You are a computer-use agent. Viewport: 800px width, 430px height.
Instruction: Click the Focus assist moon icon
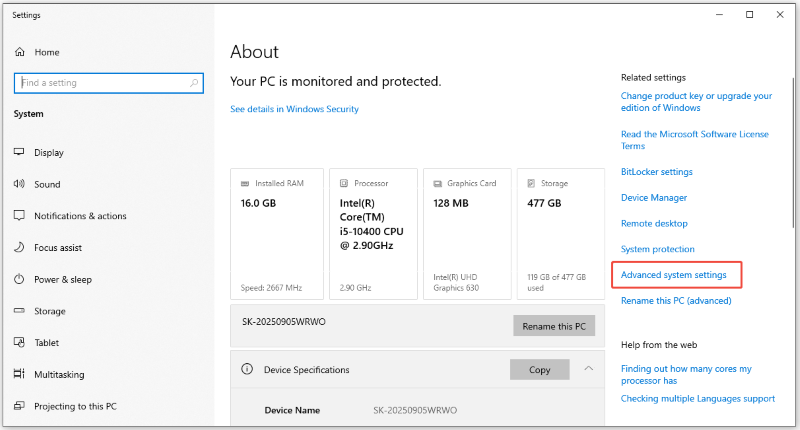(19, 247)
